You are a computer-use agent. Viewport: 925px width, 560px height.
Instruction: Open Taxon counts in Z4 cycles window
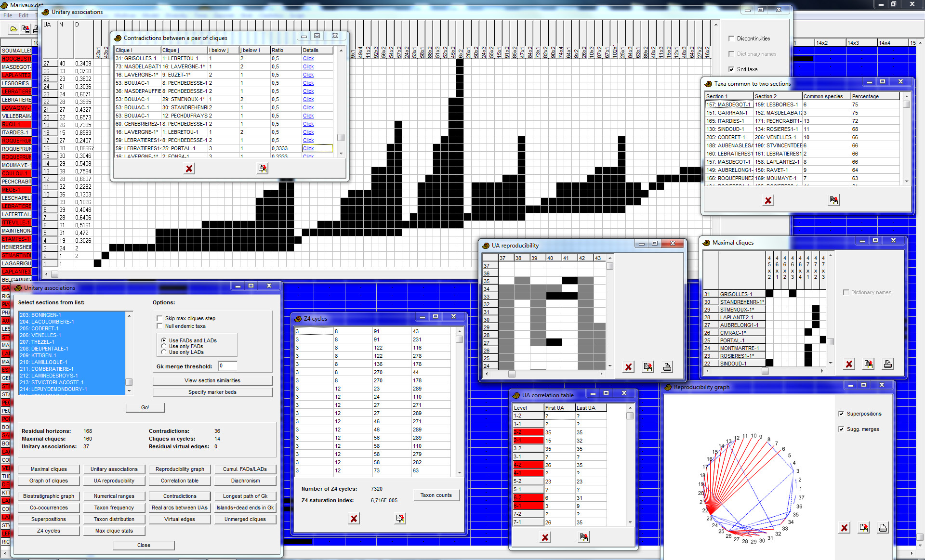[x=436, y=495]
